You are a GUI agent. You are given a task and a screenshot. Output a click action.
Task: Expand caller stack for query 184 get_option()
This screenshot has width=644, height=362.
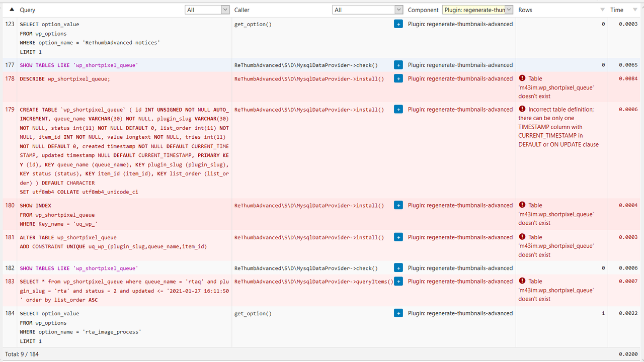tap(398, 313)
